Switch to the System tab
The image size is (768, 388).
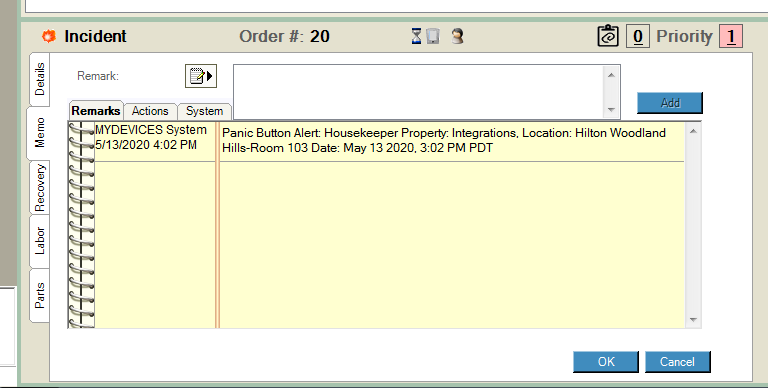point(204,111)
